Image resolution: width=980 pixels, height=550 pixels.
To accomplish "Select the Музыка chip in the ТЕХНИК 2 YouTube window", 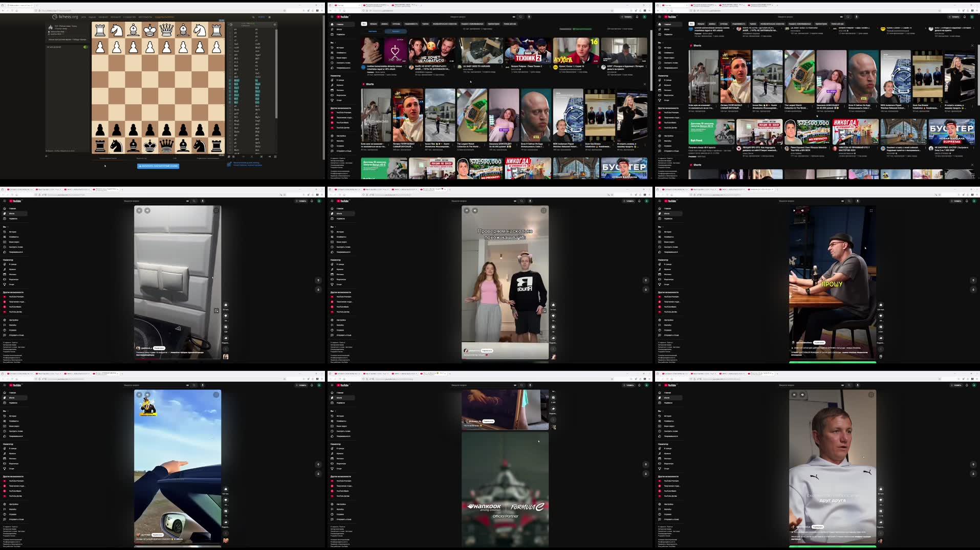I will [373, 24].
